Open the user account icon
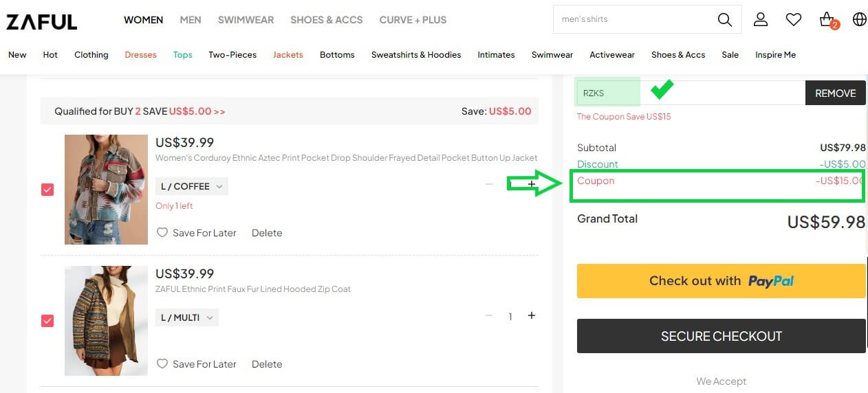 click(760, 20)
